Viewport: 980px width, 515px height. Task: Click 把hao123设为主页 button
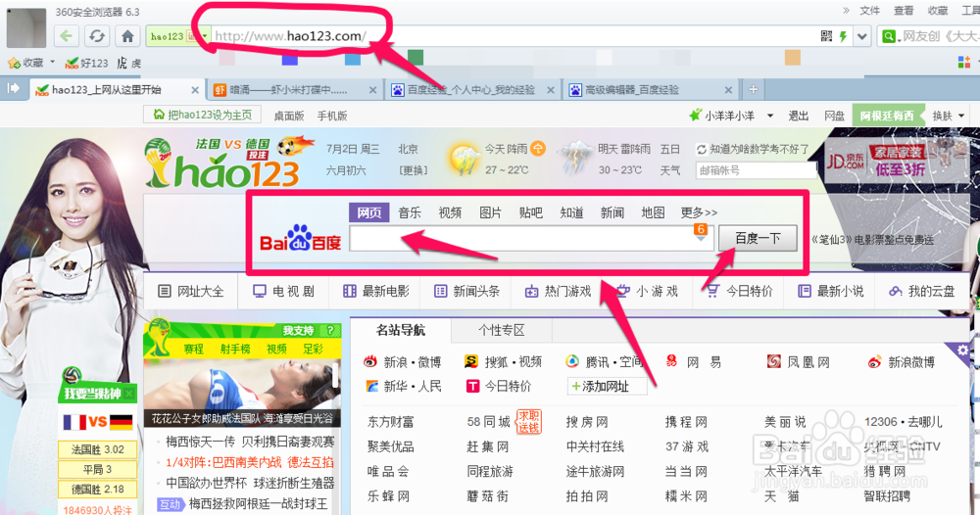(x=203, y=115)
